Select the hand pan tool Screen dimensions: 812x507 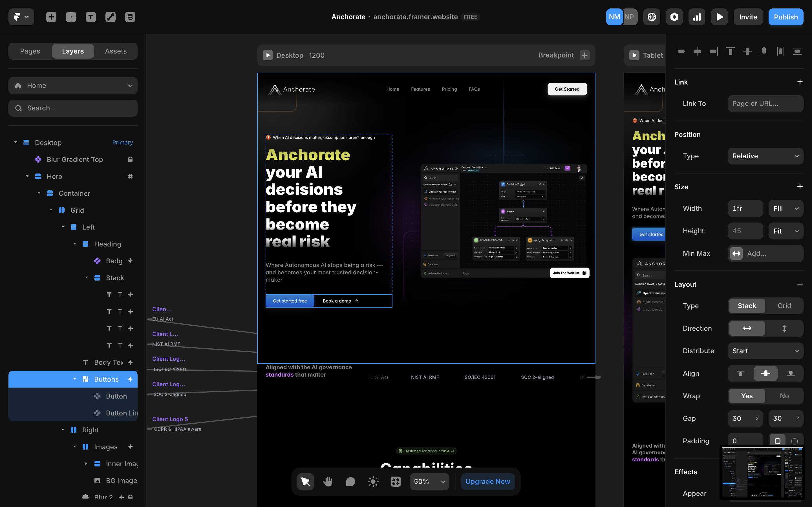pos(328,482)
